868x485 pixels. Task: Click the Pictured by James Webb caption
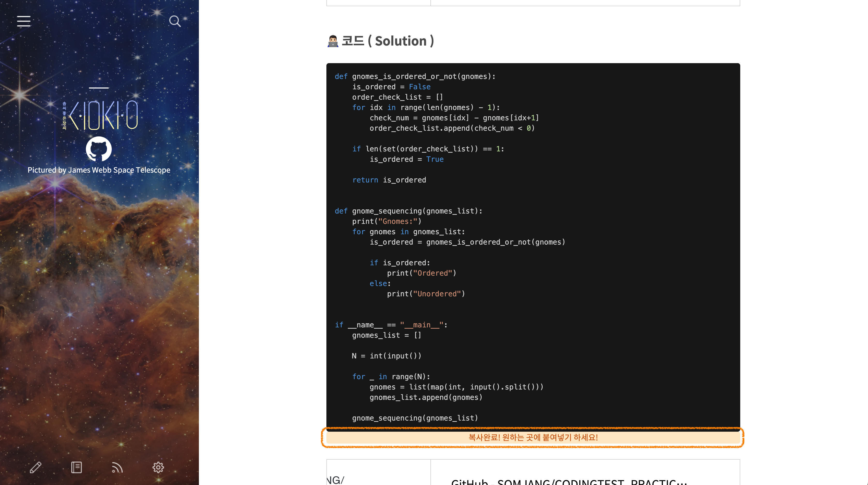(99, 170)
